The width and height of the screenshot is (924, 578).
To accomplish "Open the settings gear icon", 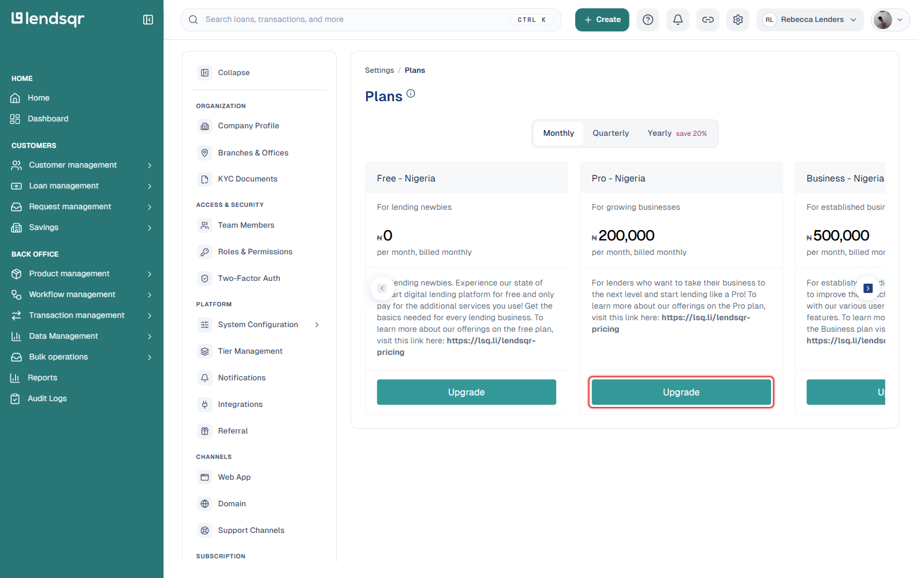I will click(x=738, y=20).
